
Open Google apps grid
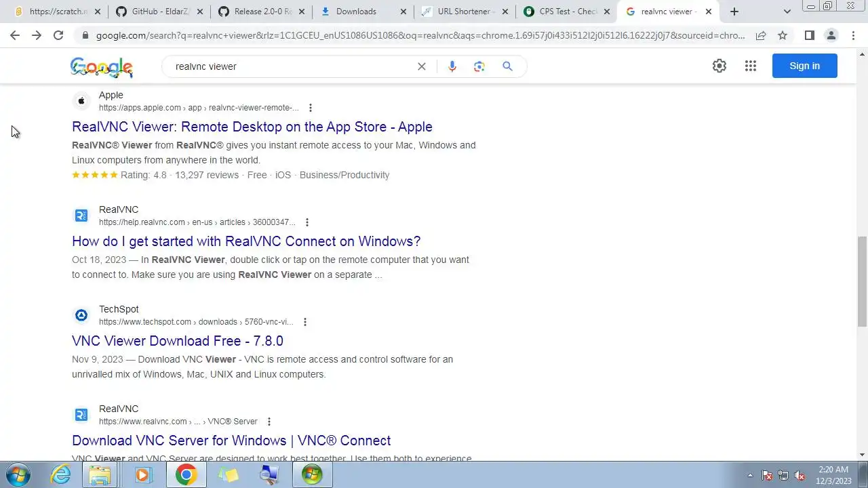[750, 66]
